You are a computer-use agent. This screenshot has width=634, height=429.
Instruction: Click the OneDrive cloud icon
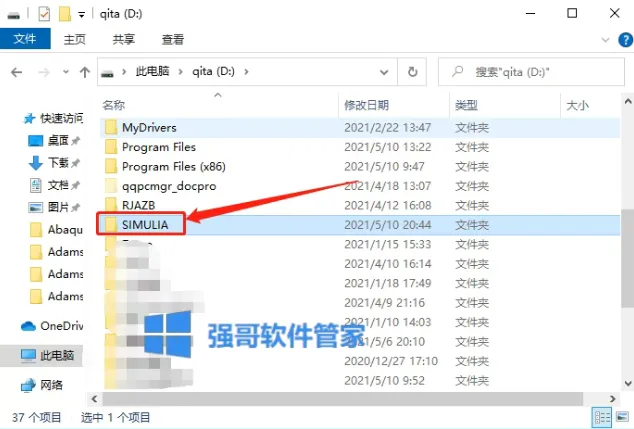click(28, 326)
